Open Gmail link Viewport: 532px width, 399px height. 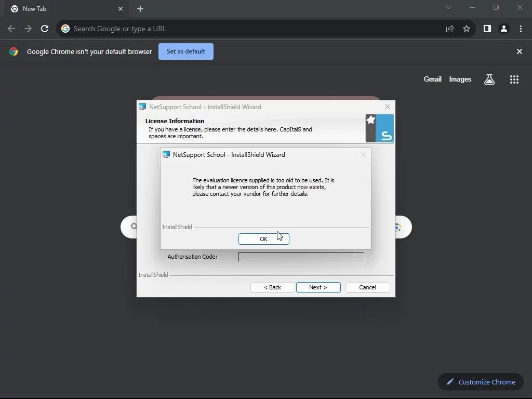click(433, 79)
